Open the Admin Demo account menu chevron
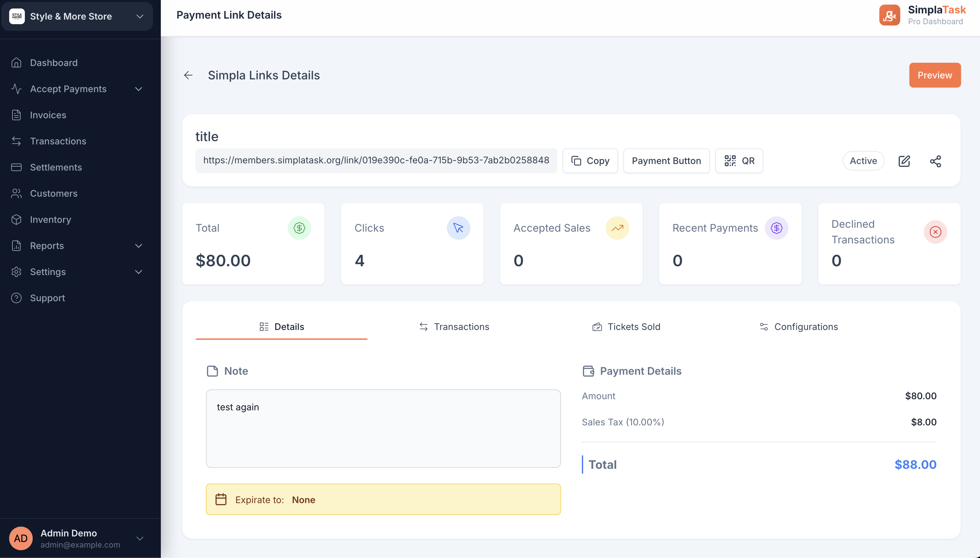 pyautogui.click(x=140, y=538)
